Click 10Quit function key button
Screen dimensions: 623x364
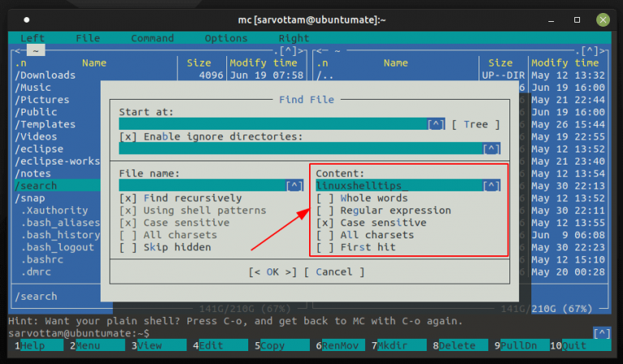click(x=580, y=345)
